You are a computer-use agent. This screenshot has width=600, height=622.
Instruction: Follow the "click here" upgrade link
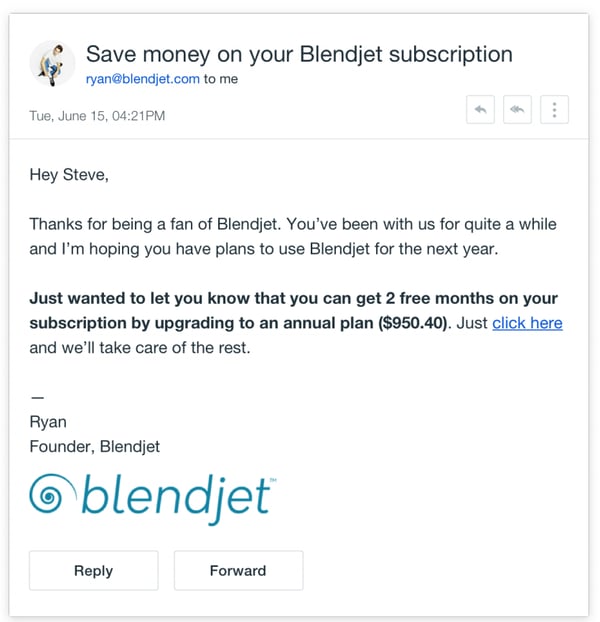[x=527, y=323]
